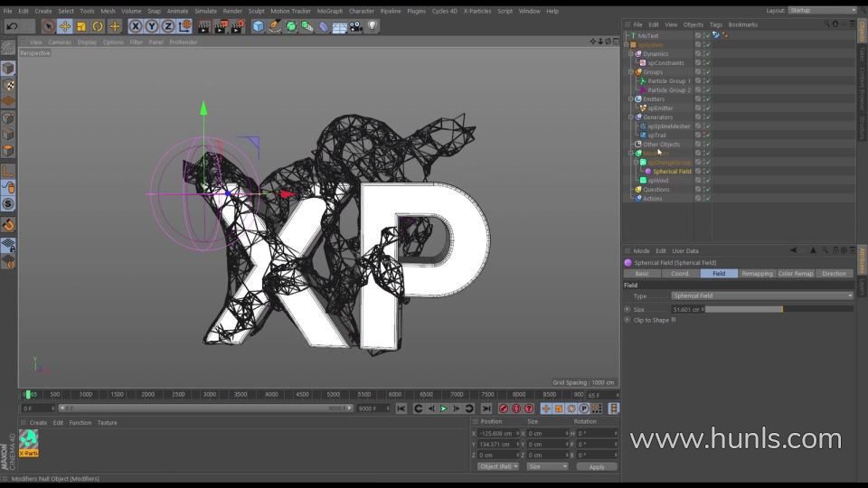Toggle Y-axis lock
This screenshot has height=488, width=868.
152,26
